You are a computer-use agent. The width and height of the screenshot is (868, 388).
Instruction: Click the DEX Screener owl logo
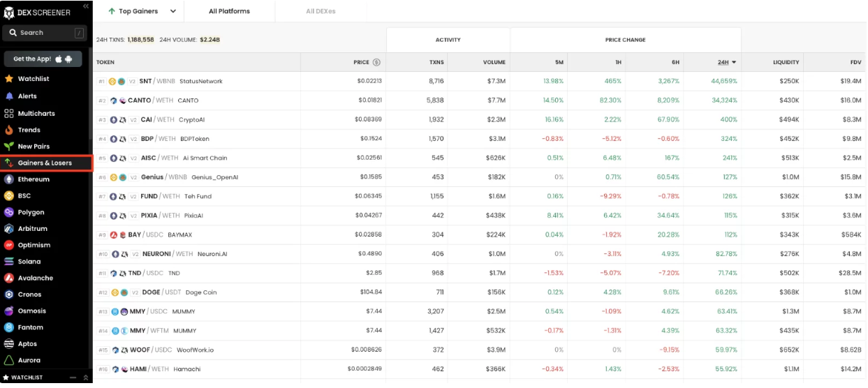point(10,12)
